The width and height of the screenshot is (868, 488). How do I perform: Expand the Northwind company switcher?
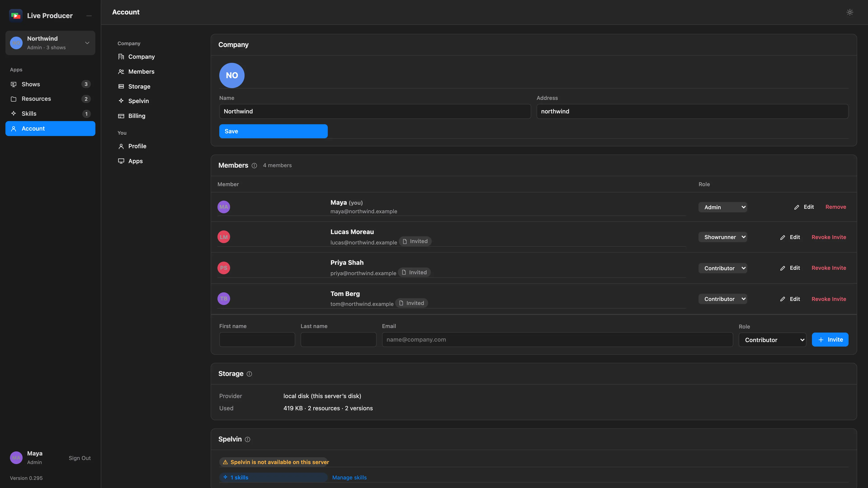50,43
